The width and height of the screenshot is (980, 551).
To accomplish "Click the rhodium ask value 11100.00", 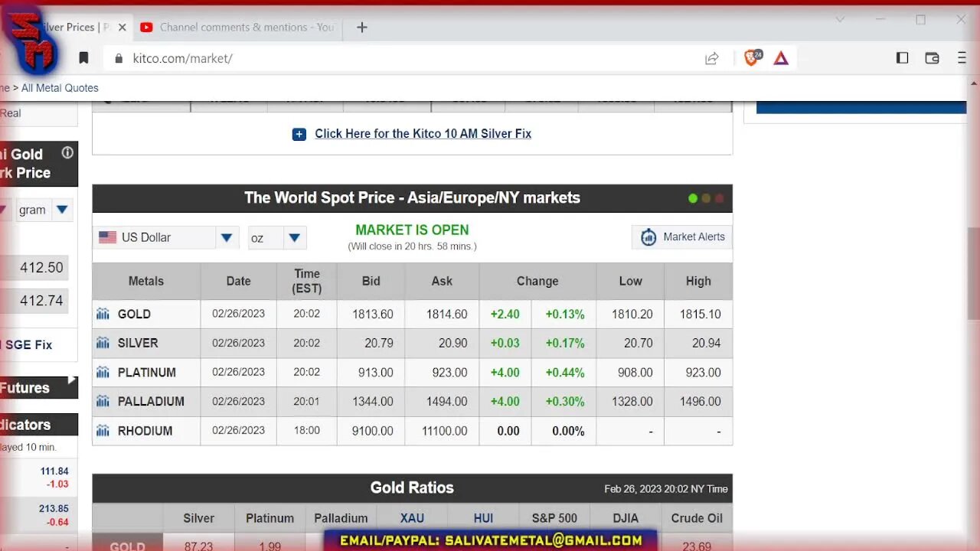I will coord(445,432).
